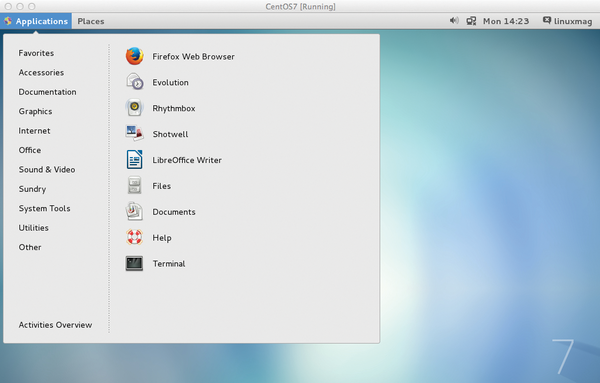Select the Office category
Viewport: 600px width, 383px height.
pos(30,150)
